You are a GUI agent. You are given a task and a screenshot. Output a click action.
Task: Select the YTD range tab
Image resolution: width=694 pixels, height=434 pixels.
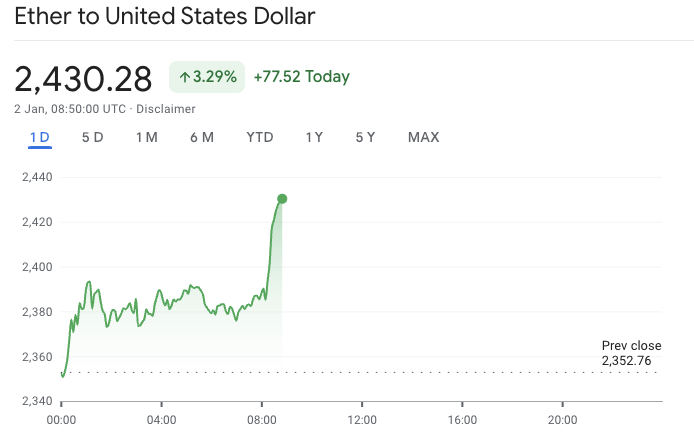point(260,137)
